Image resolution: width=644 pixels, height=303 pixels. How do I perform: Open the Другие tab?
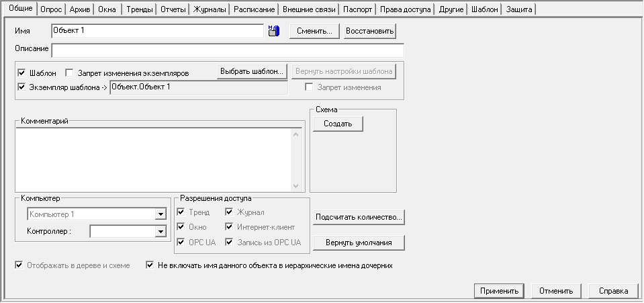click(x=451, y=9)
